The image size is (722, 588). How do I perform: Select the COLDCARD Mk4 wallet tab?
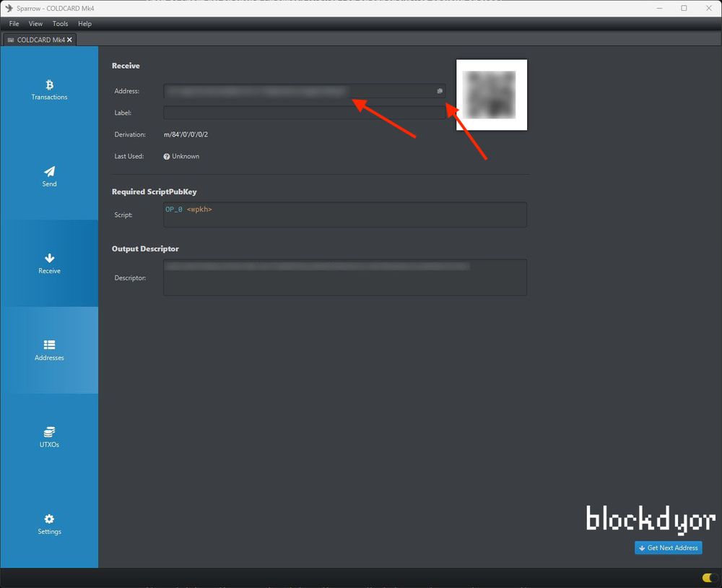[36, 40]
